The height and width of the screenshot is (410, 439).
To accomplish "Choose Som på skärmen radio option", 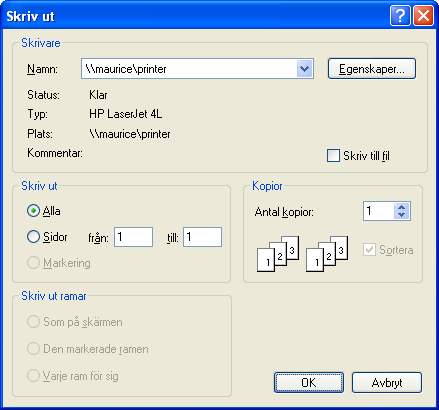I will pyautogui.click(x=33, y=322).
